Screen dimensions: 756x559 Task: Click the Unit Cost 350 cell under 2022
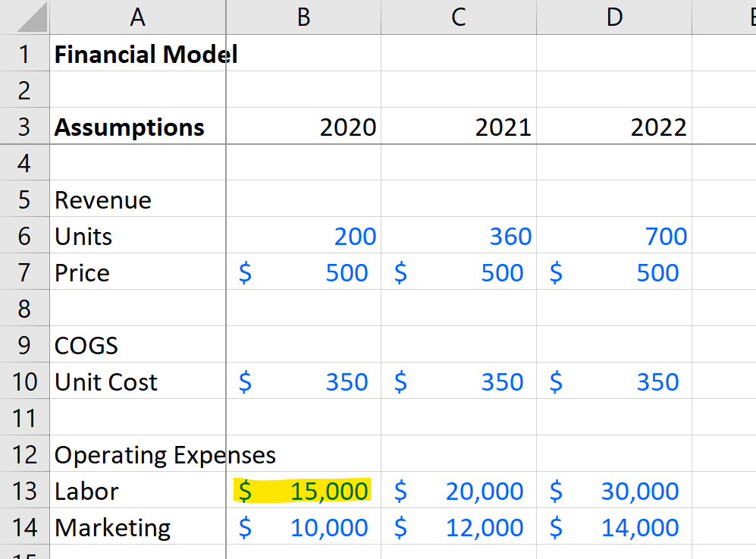pyautogui.click(x=613, y=382)
